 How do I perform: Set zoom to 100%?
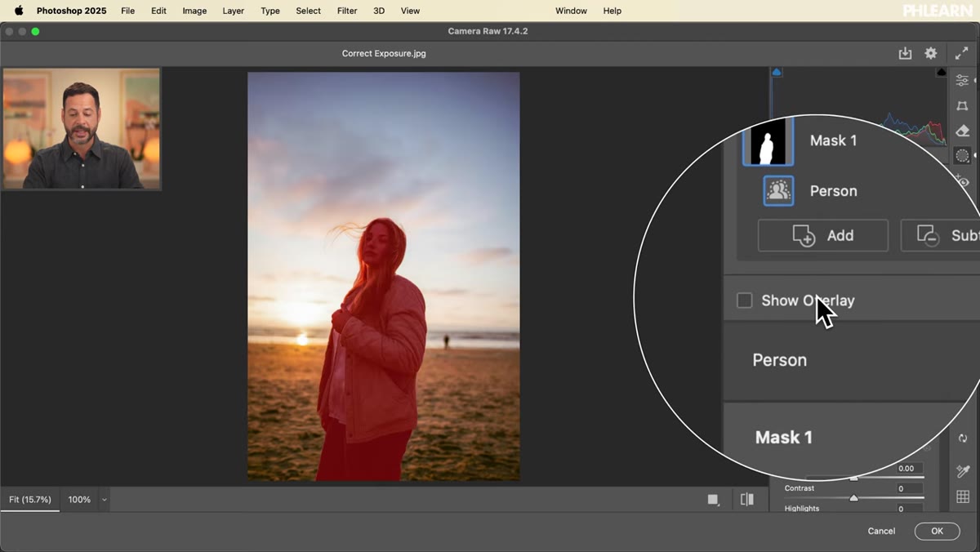point(79,500)
